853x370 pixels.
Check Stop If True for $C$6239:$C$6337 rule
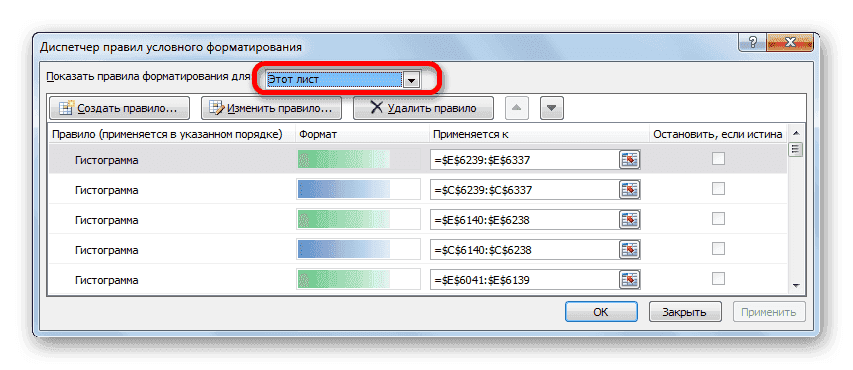[719, 189]
